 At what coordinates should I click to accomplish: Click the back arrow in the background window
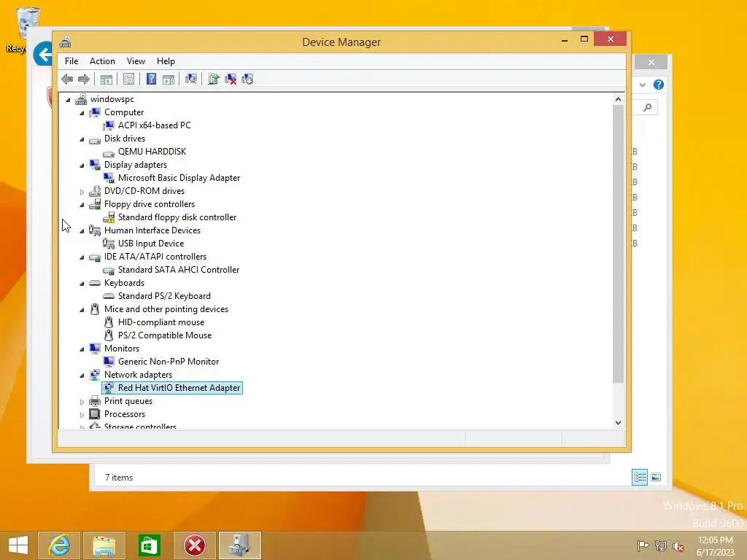tap(43, 55)
